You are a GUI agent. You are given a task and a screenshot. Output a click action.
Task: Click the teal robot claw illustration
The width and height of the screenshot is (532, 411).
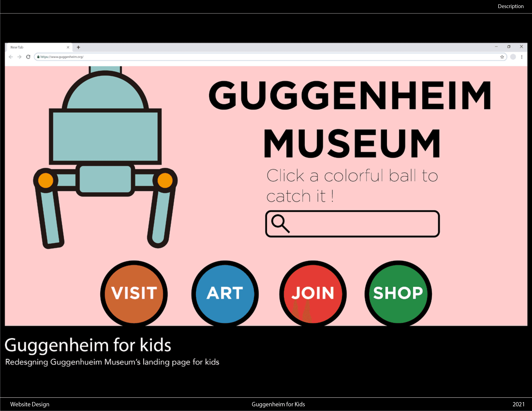coord(105,158)
